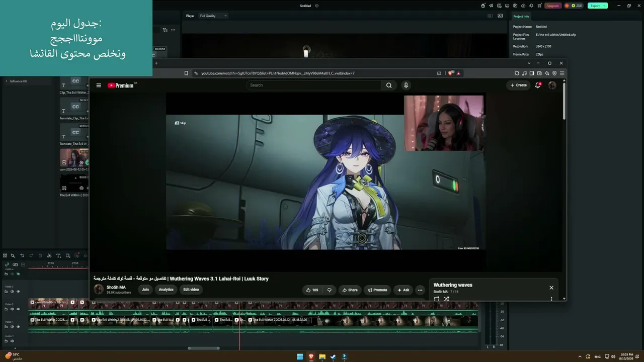Open Filmora support headset icon
Viewport: 644px width, 362px height.
pos(531,6)
